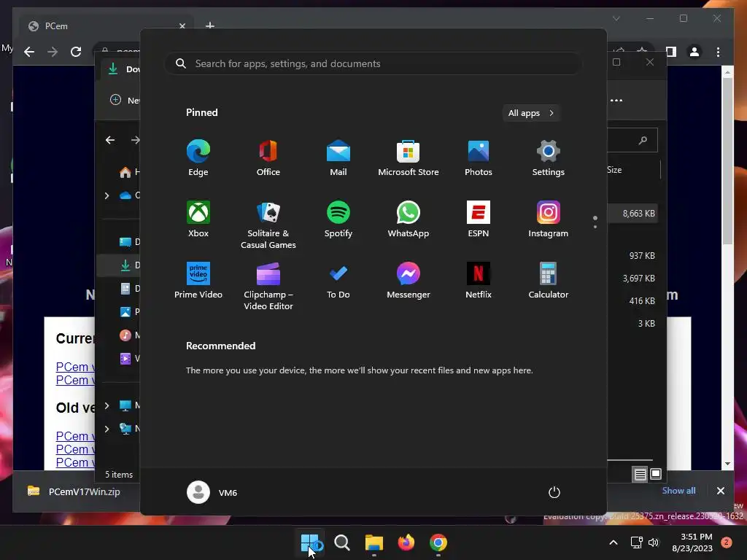Go back in the Chrome browser

(29, 52)
